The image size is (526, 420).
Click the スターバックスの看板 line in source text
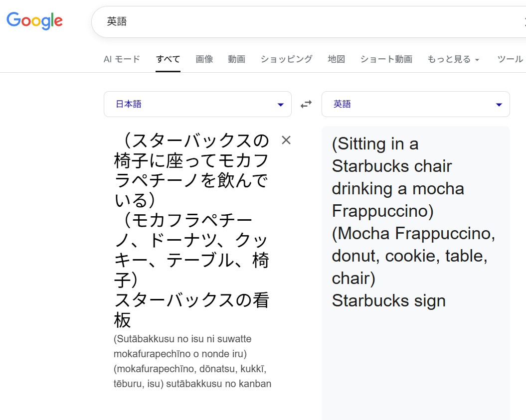click(192, 301)
